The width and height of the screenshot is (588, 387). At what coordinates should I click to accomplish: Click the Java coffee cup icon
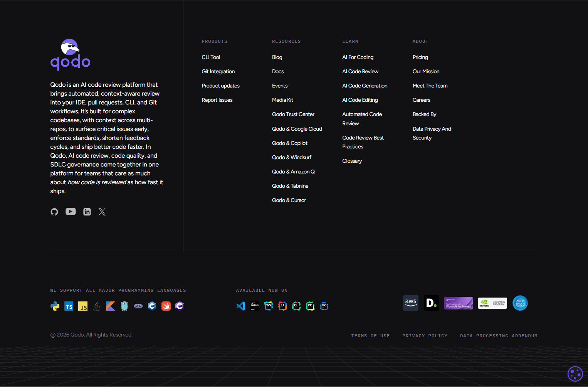tap(97, 306)
